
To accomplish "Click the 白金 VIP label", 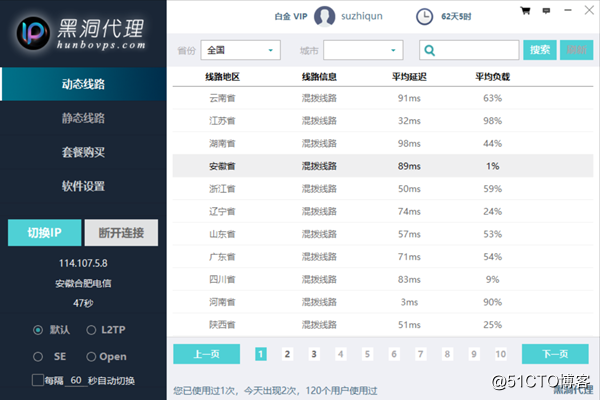I will (x=291, y=16).
